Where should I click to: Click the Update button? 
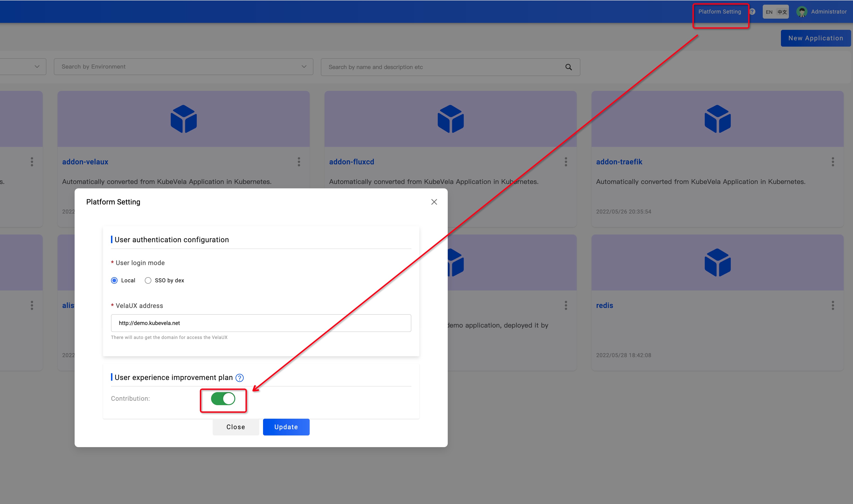286,427
